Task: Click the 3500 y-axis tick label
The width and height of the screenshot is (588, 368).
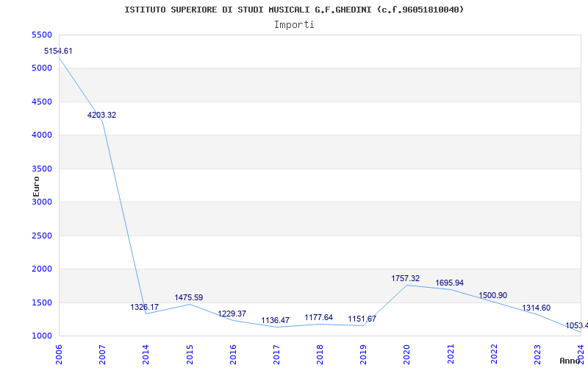Action: [42, 169]
